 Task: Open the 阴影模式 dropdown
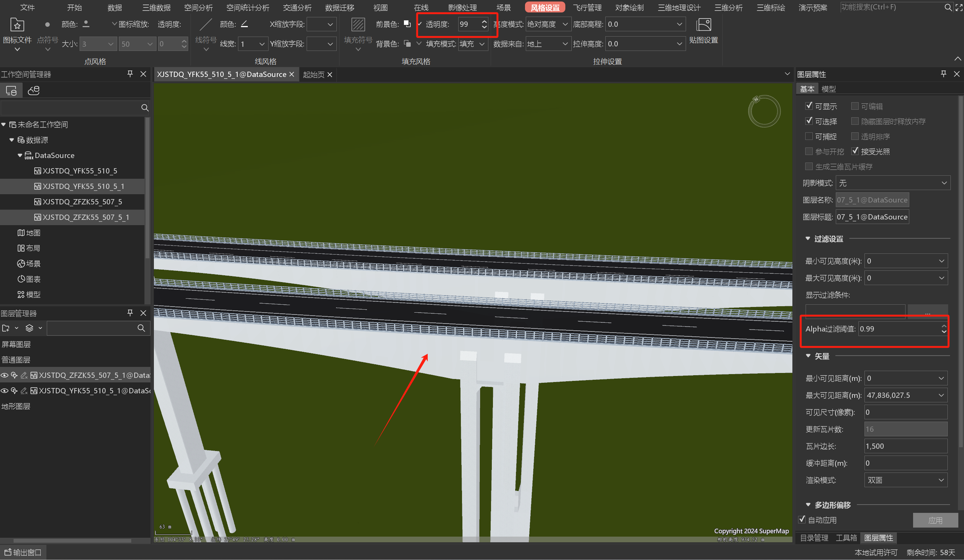pyautogui.click(x=893, y=183)
